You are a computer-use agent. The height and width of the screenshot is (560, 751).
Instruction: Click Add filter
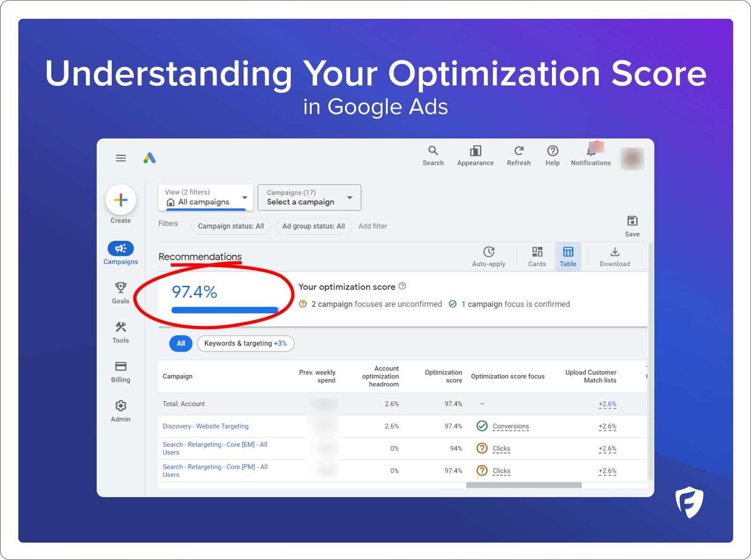pos(373,226)
